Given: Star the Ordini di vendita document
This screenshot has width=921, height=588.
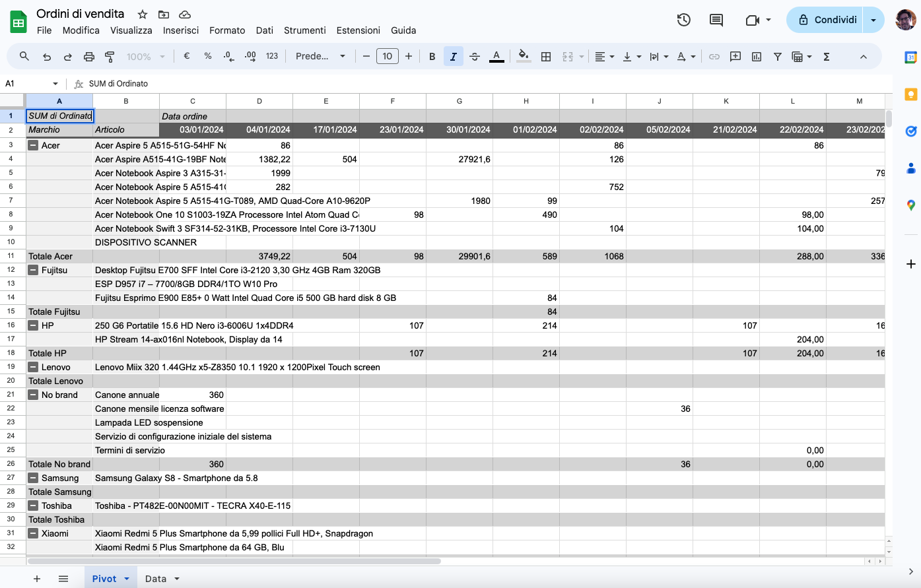Looking at the screenshot, I should [143, 15].
